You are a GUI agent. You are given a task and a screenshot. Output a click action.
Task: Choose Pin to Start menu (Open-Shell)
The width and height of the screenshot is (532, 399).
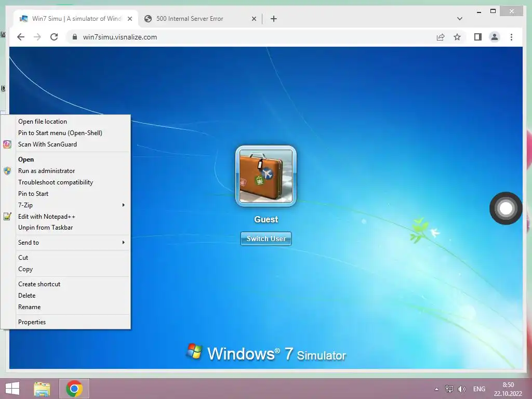tap(66, 133)
